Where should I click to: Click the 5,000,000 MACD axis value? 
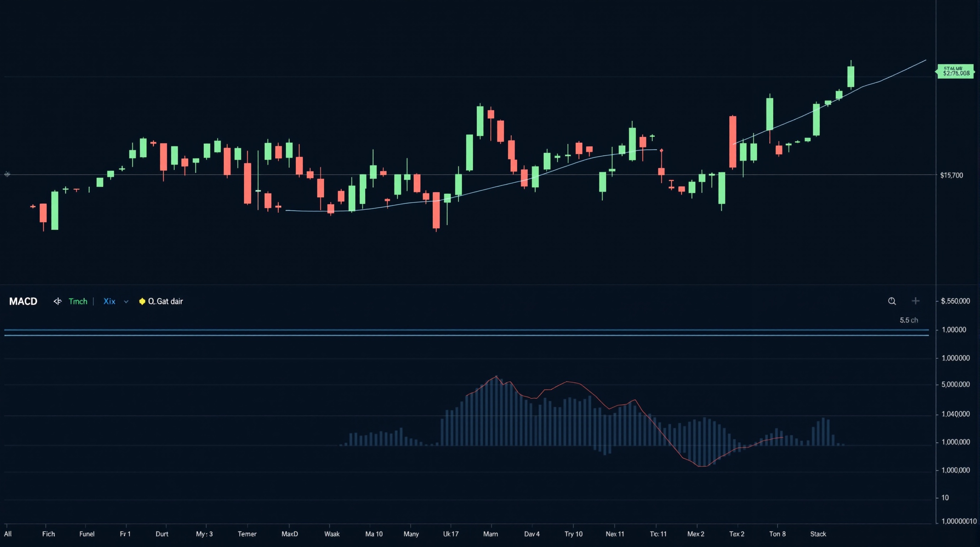click(956, 385)
